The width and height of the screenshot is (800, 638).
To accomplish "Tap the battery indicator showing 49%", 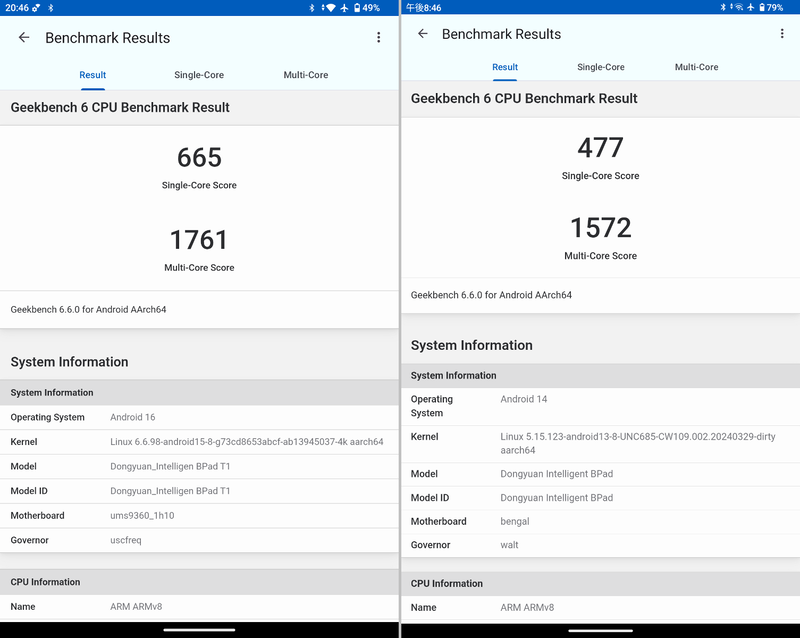I will coord(372,8).
